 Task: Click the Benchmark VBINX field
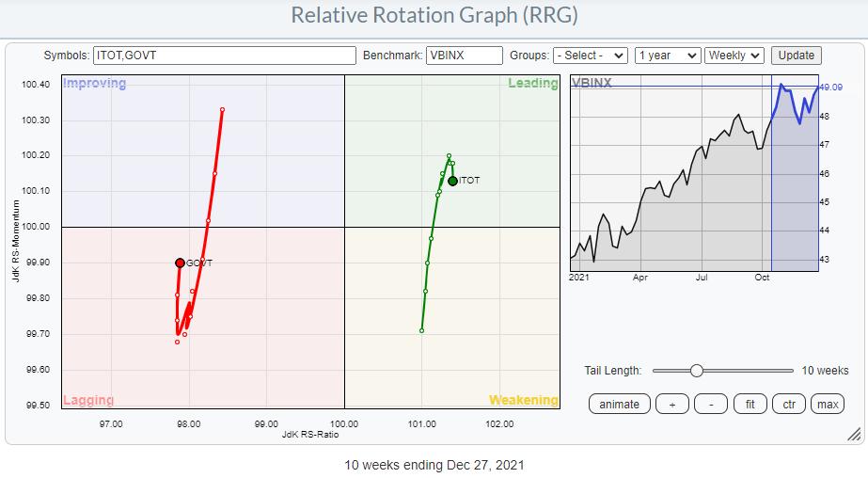click(464, 56)
